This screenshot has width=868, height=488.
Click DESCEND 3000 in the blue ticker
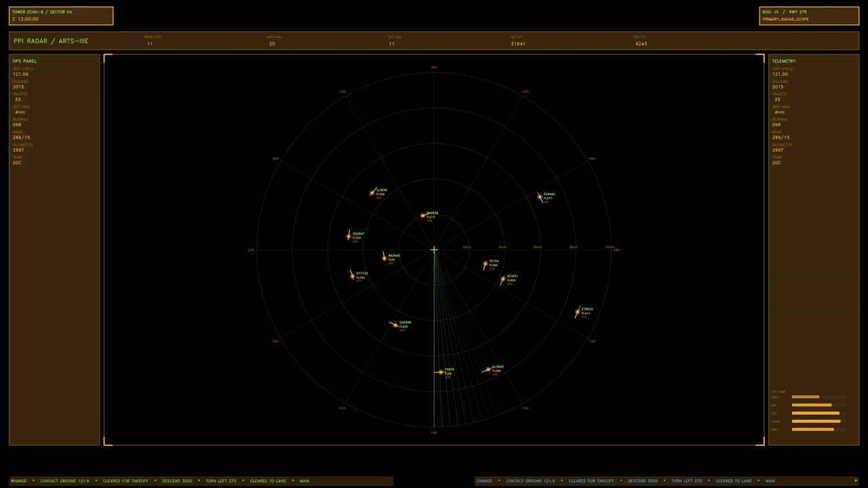click(x=642, y=481)
